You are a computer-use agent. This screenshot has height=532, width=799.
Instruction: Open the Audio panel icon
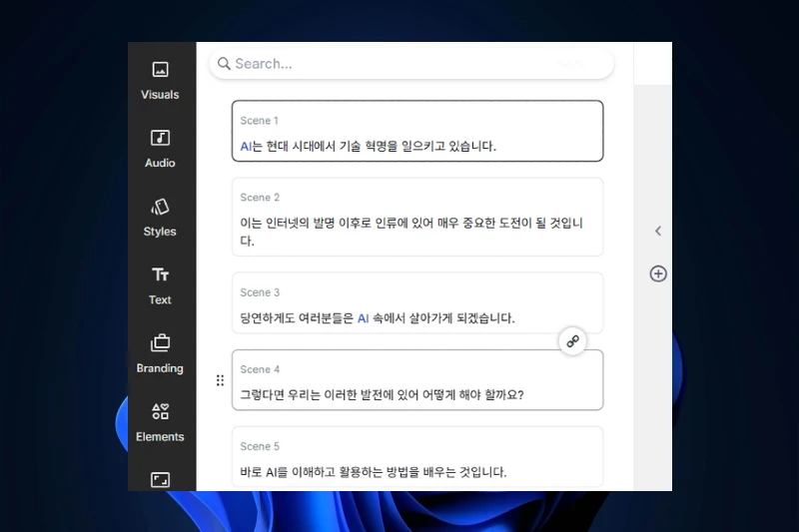point(160,138)
